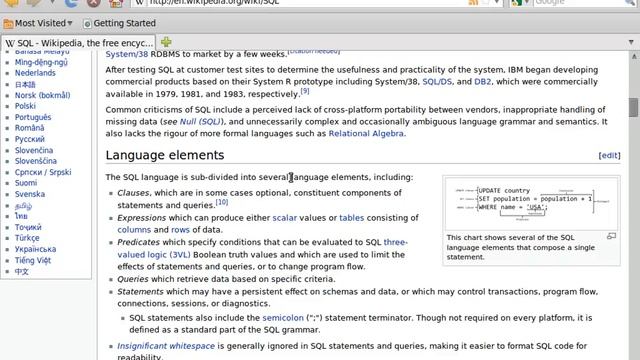Image resolution: width=640 pixels, height=360 pixels.
Task: Switch to Türkçe language version
Action: tap(27, 238)
